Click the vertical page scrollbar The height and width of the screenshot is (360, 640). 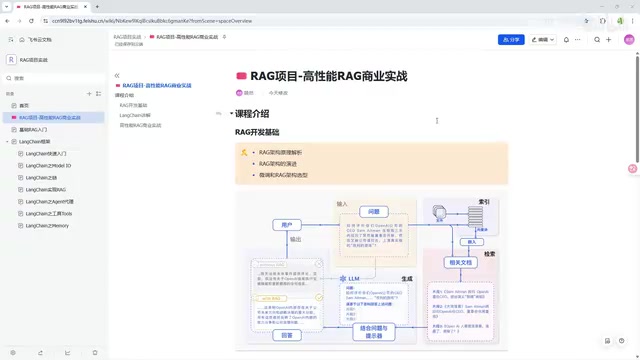637,108
